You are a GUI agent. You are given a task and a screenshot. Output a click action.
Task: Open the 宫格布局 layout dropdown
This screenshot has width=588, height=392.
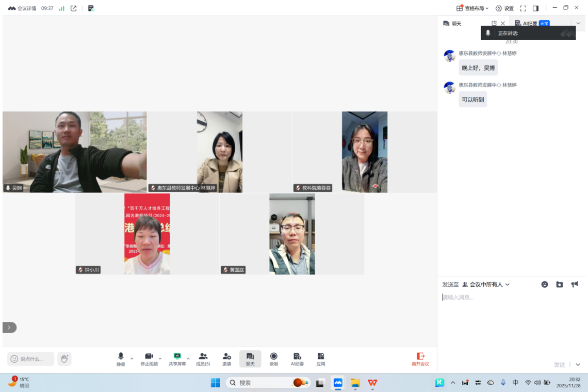click(x=473, y=8)
